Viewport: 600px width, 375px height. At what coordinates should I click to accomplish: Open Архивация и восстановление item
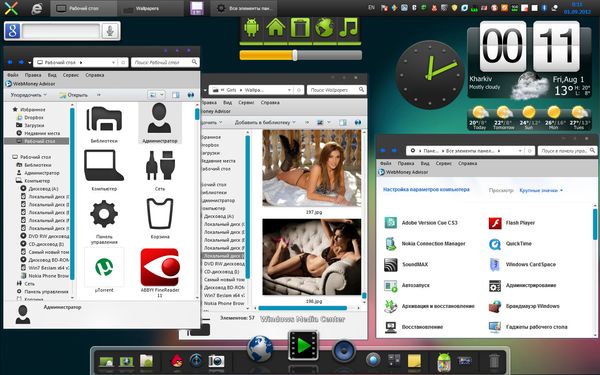429,306
